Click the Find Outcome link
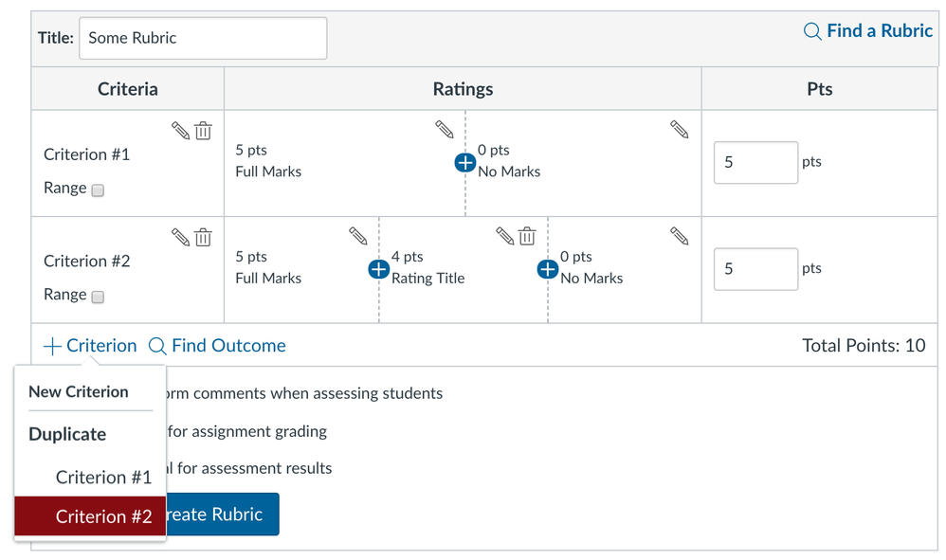 [x=218, y=346]
